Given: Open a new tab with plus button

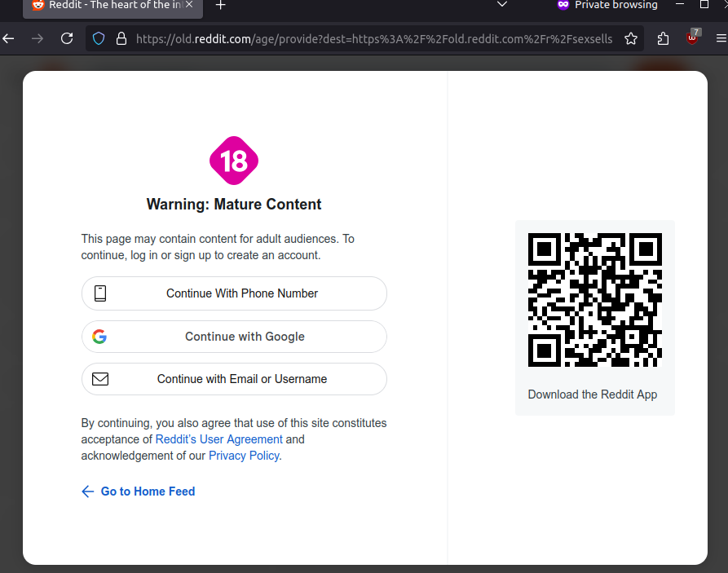Looking at the screenshot, I should click(x=221, y=5).
